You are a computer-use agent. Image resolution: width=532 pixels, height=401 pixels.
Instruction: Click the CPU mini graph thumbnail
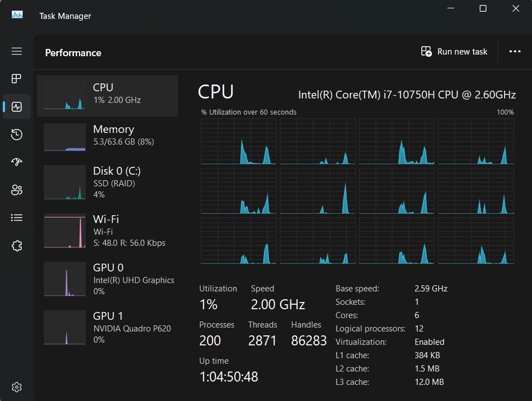coord(65,96)
